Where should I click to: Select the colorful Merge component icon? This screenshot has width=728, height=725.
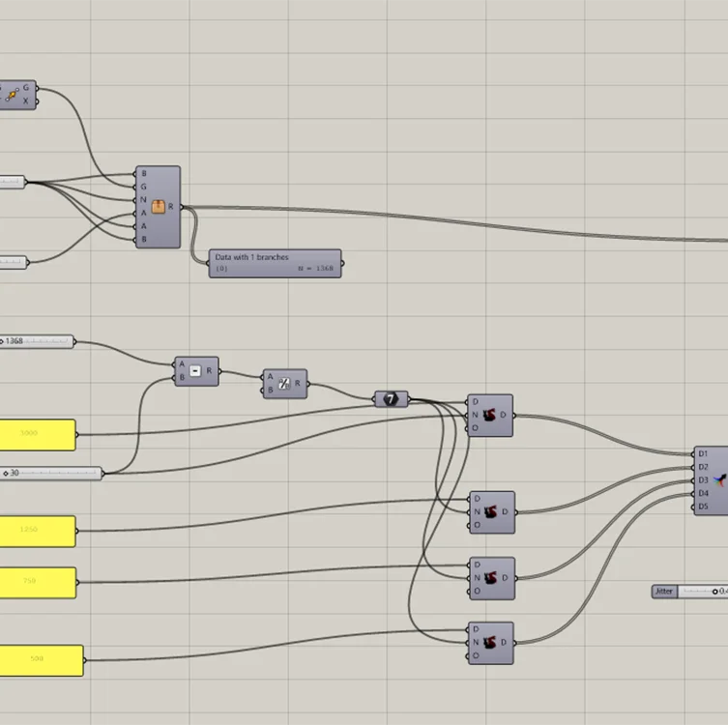719,479
